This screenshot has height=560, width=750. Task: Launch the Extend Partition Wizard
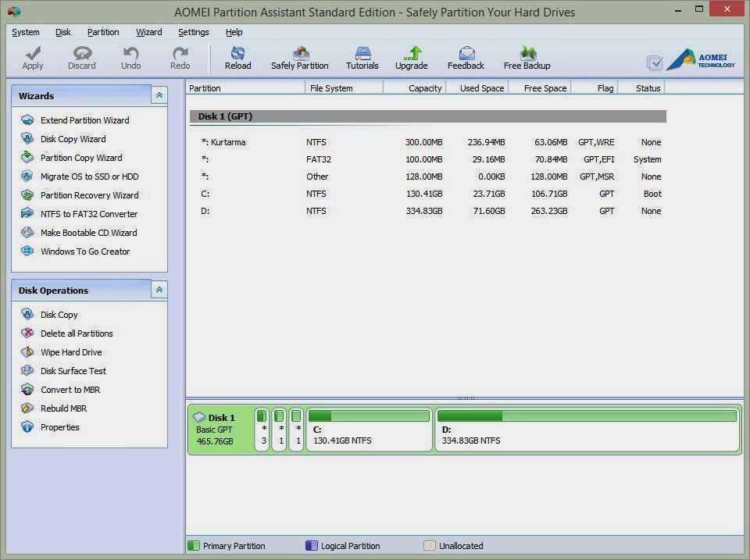pos(84,120)
